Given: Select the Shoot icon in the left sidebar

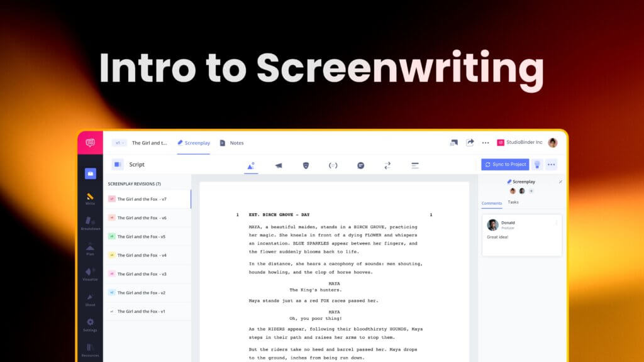Looking at the screenshot, I should (90, 299).
